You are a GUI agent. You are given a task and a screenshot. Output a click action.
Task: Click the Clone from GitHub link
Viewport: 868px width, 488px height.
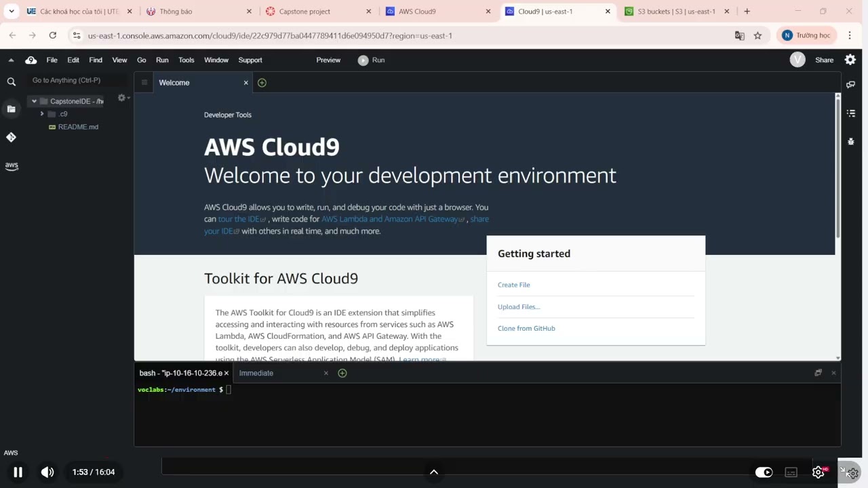point(526,328)
